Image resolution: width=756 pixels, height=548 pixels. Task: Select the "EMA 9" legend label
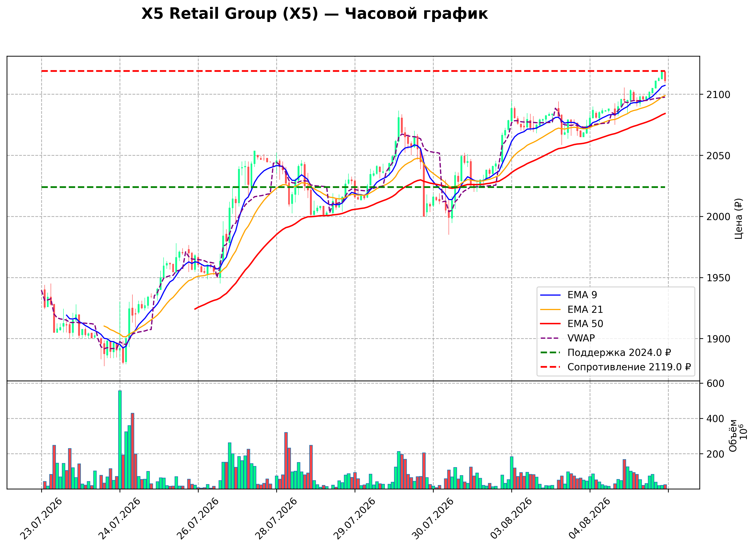click(582, 295)
